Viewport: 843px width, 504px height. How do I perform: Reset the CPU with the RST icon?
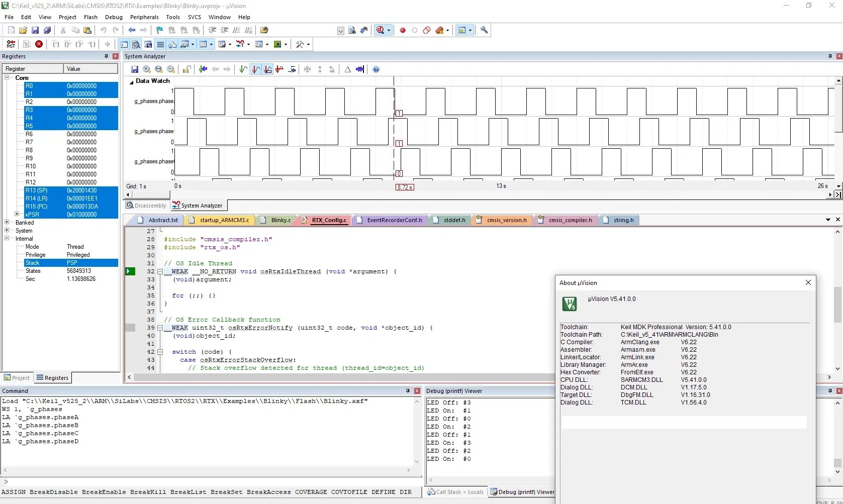11,44
